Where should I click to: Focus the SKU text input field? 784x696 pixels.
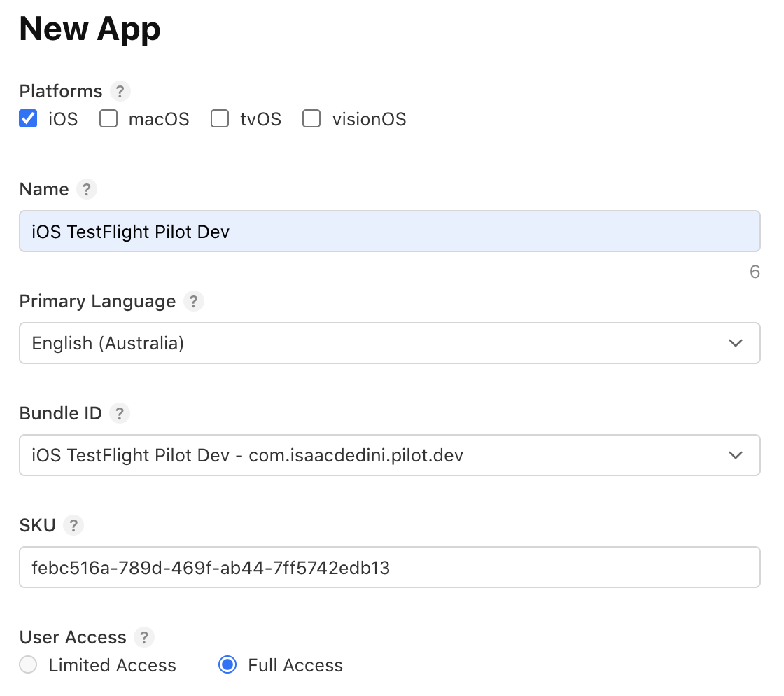(389, 567)
